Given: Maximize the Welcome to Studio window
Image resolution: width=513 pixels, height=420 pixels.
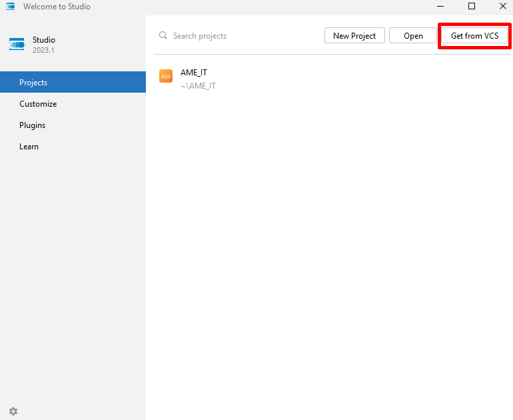Looking at the screenshot, I should click(x=472, y=7).
